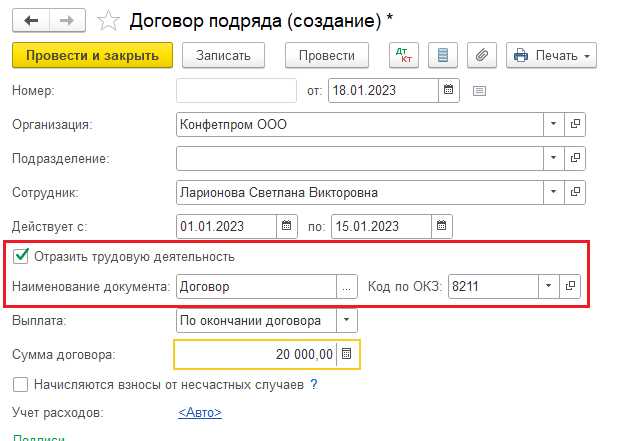Open Выплата dropdown По окончании договора
Image resolution: width=623 pixels, height=441 pixels.
346,320
